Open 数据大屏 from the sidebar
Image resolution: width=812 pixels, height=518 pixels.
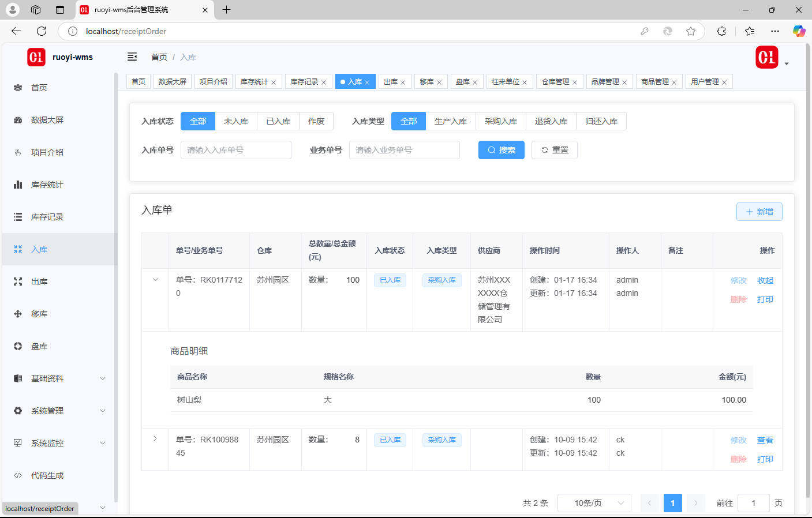pyautogui.click(x=47, y=120)
